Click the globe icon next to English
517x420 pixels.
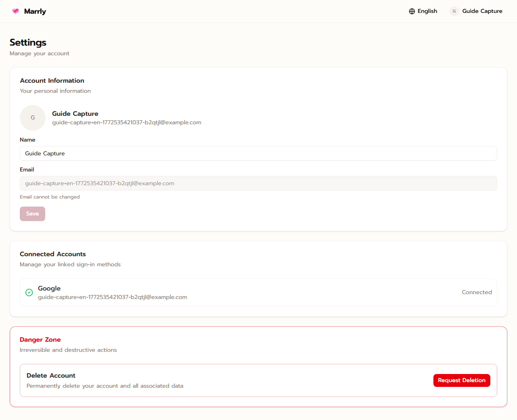click(x=412, y=11)
